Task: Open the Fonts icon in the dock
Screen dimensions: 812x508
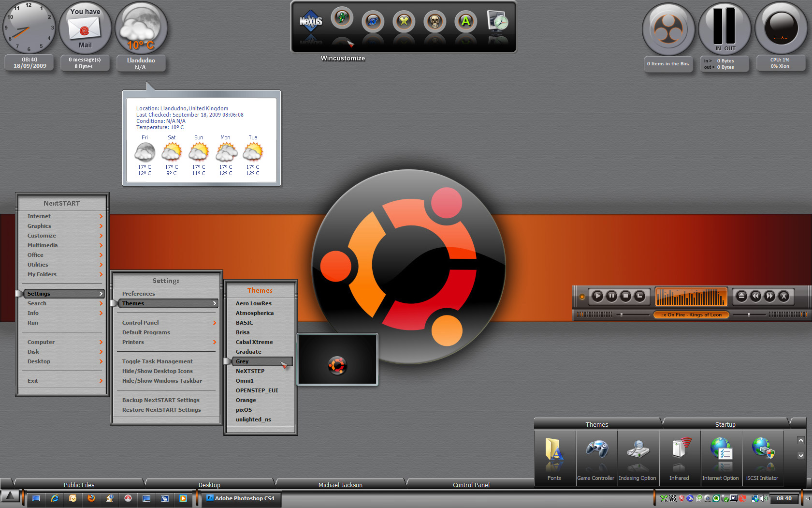Action: pyautogui.click(x=554, y=456)
